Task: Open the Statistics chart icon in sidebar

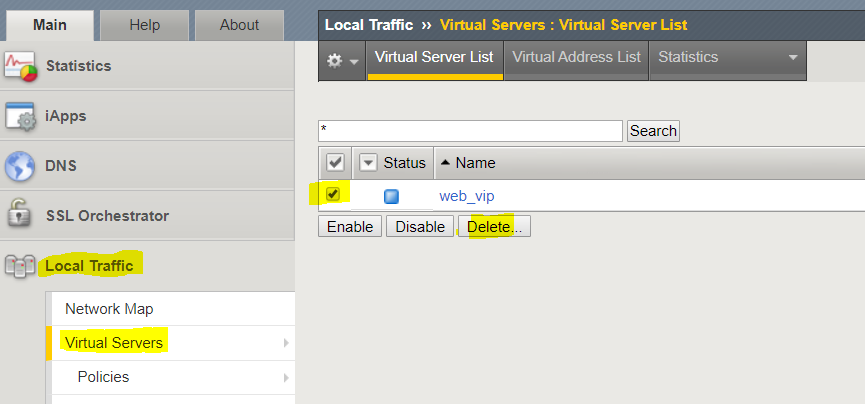Action: 20,66
